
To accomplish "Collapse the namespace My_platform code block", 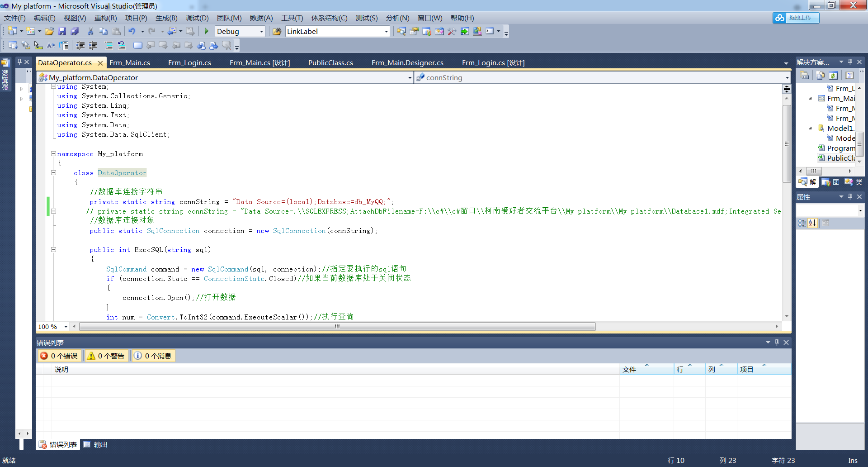I will pyautogui.click(x=53, y=154).
